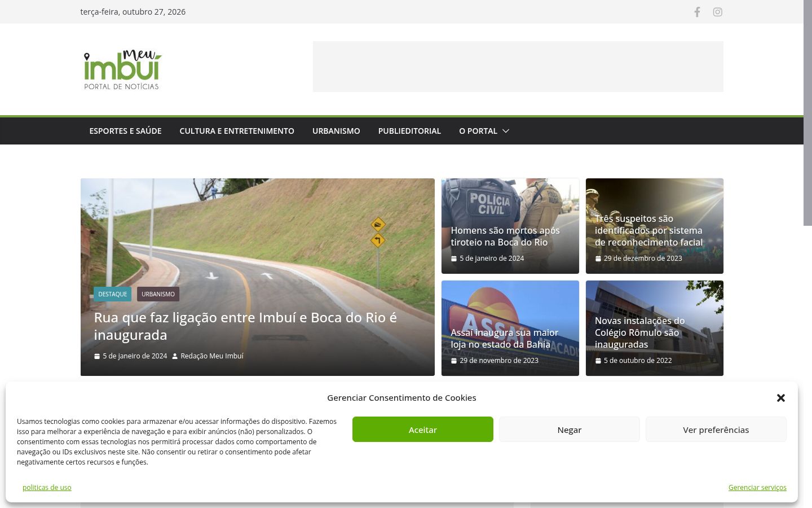The width and height of the screenshot is (812, 508).
Task: Click the 5 de outubro de 2022 date
Action: pyautogui.click(x=638, y=361)
